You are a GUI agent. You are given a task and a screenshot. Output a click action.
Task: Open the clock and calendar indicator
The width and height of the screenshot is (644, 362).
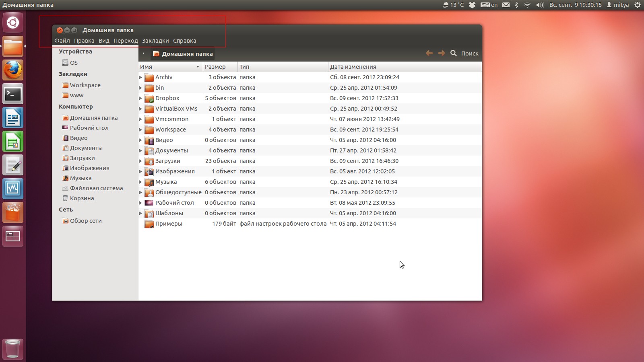pyautogui.click(x=576, y=5)
